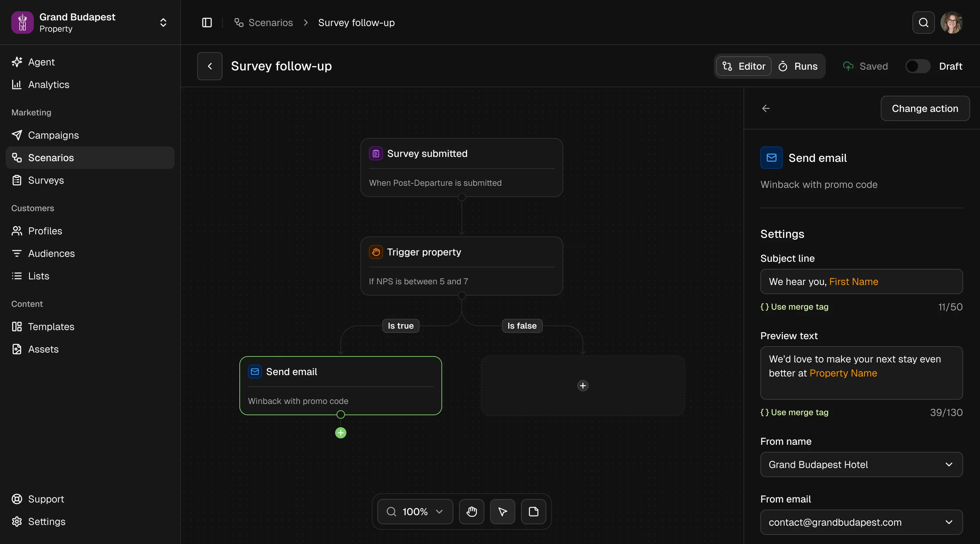
Task: Click the Property Name merge tag
Action: tap(843, 373)
